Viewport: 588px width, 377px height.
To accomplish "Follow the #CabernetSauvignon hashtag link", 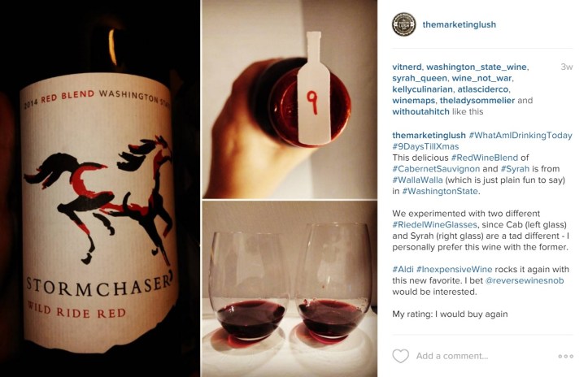I will coord(436,169).
